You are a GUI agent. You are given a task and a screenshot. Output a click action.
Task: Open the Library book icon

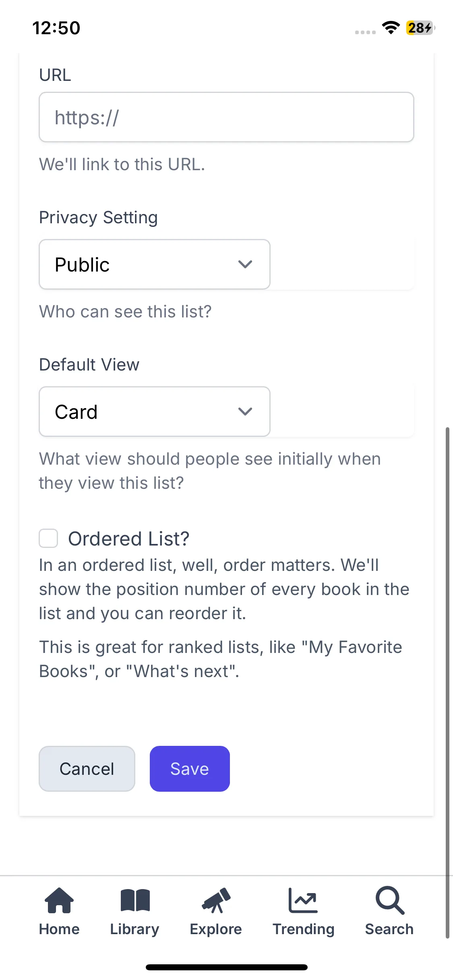(135, 900)
